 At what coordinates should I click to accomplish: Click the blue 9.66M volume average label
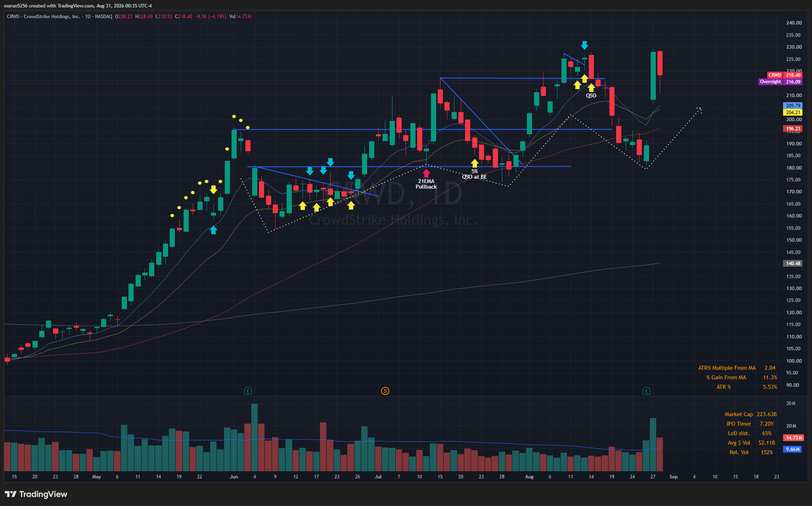pos(793,449)
